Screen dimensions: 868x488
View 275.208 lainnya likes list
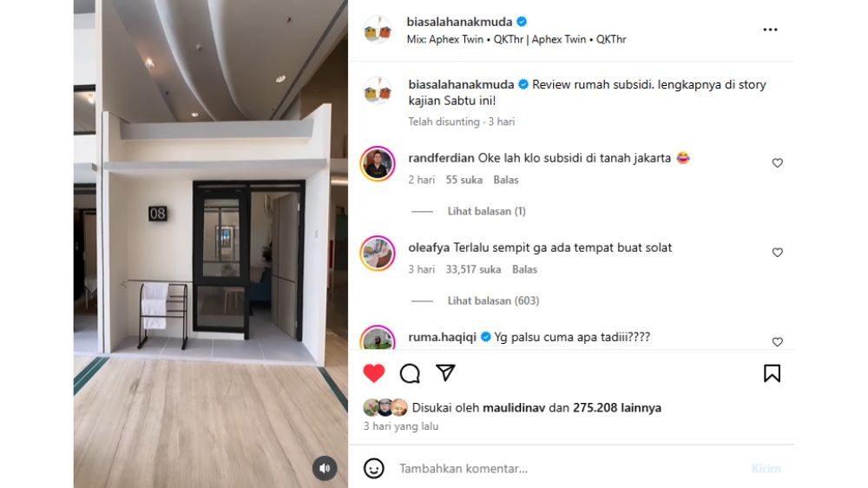(616, 408)
